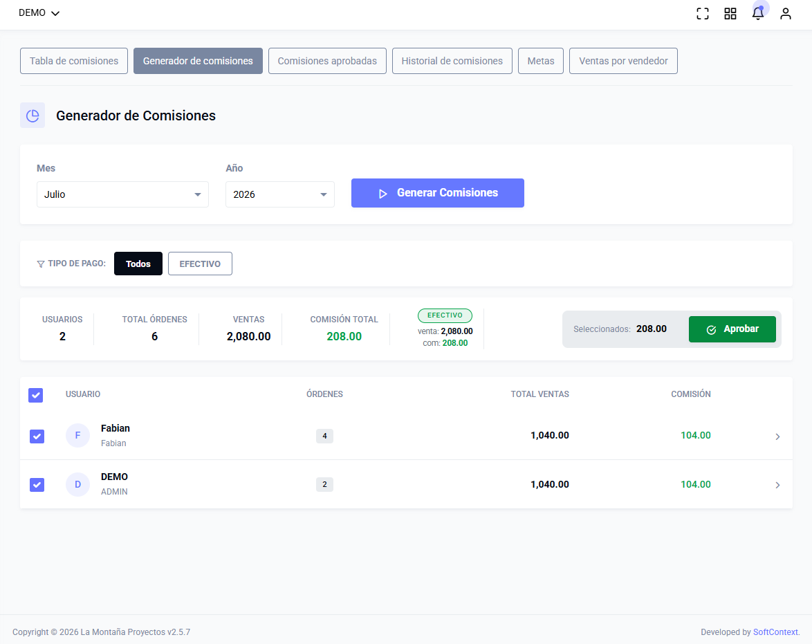Click the USUARIO column header
Screen dimensions: 812x644
(83, 394)
